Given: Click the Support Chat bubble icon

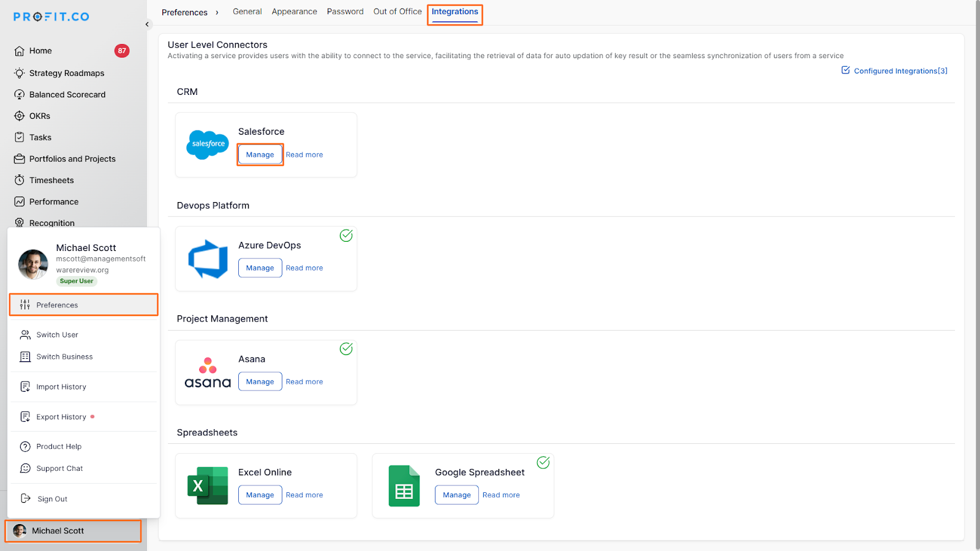Looking at the screenshot, I should tap(25, 468).
